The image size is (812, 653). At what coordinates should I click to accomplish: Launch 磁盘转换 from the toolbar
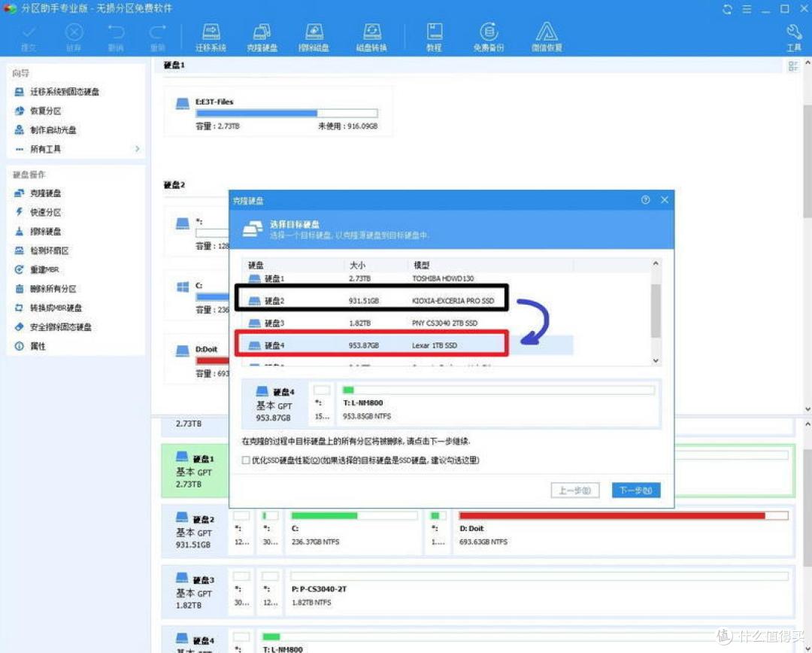click(x=371, y=35)
